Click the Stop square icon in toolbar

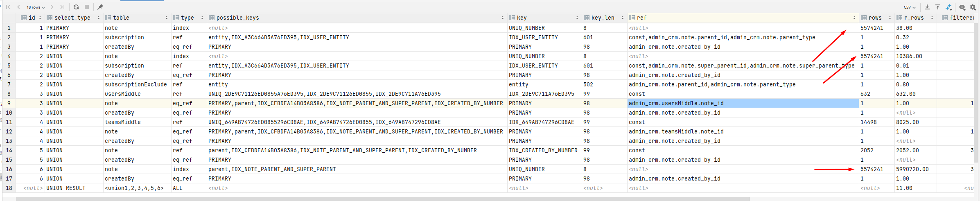87,7
